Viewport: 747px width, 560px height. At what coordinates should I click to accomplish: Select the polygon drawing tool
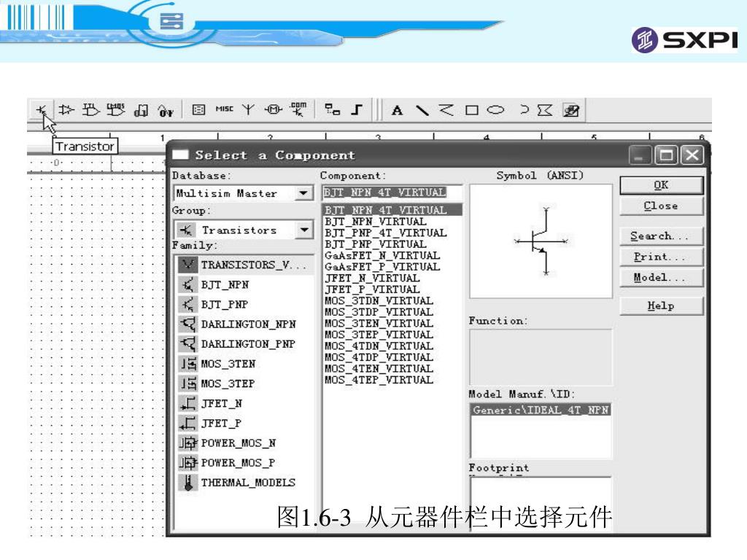coord(544,111)
